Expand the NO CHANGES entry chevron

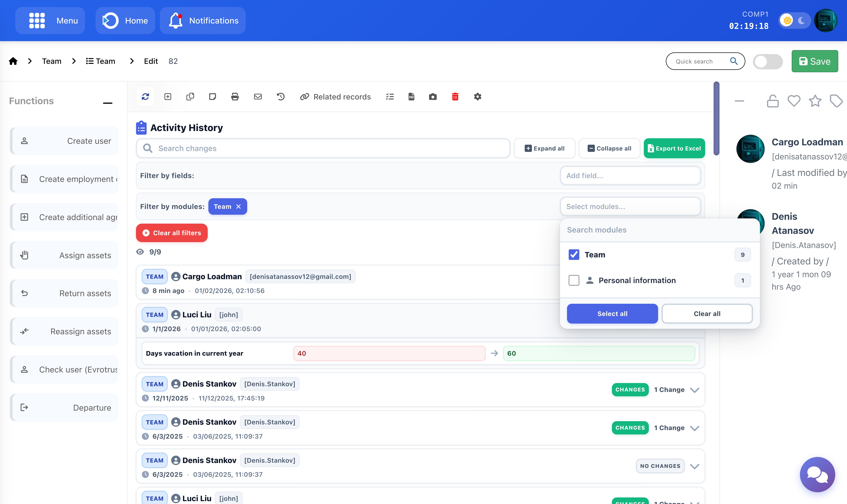[x=694, y=466]
